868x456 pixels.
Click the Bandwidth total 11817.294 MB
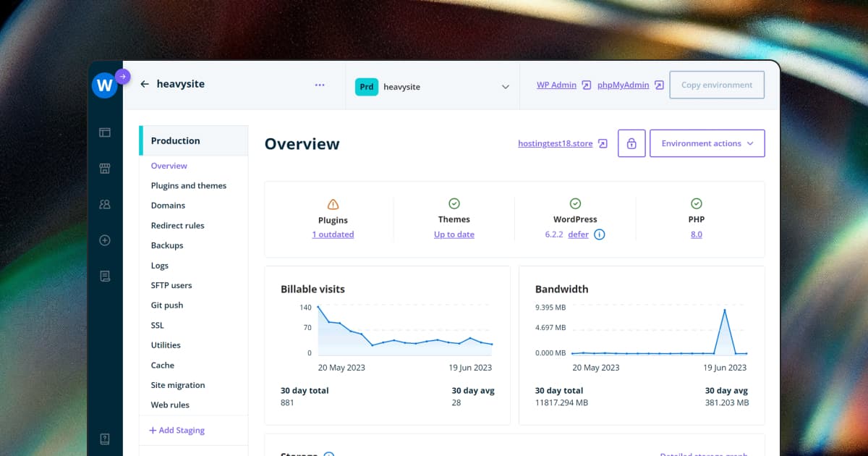561,402
